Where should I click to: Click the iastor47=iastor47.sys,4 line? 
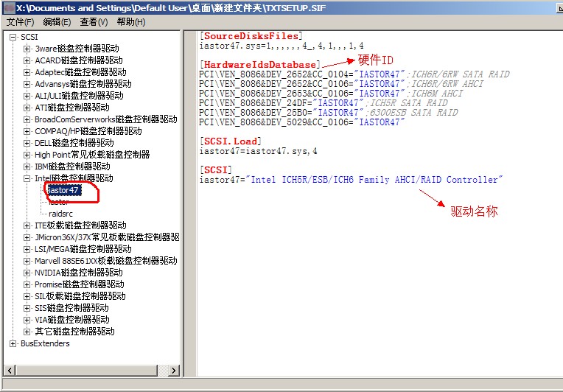coord(258,151)
